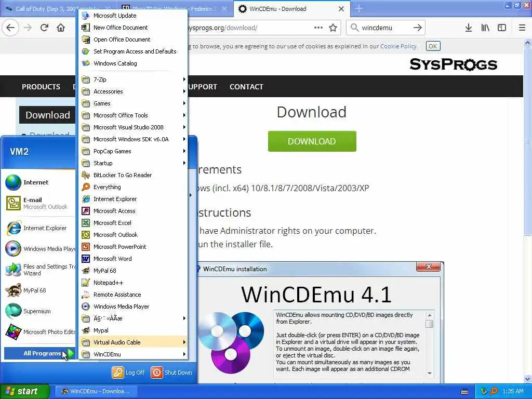Launch Microsoft Outlook from programs list
This screenshot has width=532, height=399.
tap(133, 235)
